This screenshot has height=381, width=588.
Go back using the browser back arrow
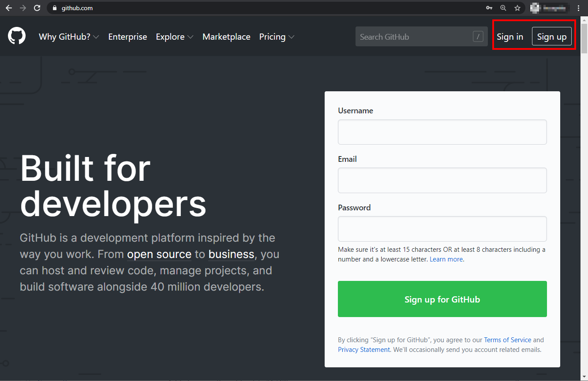[8, 7]
